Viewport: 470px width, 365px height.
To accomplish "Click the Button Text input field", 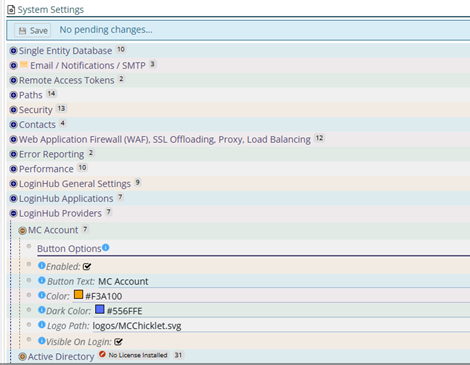I will (283, 282).
